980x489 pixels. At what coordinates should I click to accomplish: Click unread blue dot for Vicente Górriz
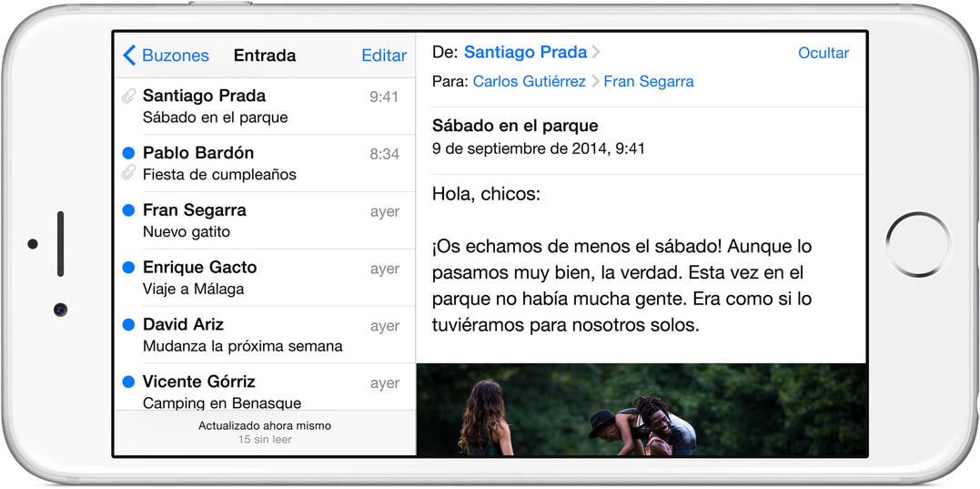click(128, 382)
